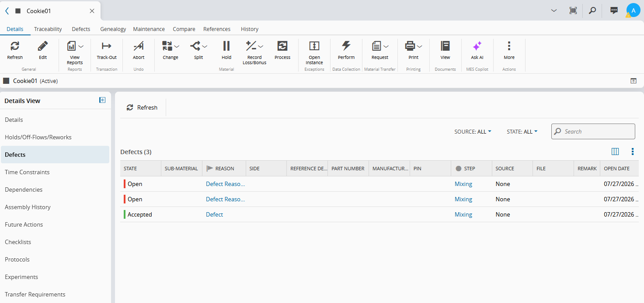Switch to the References tab
644x303 pixels.
pos(217,29)
